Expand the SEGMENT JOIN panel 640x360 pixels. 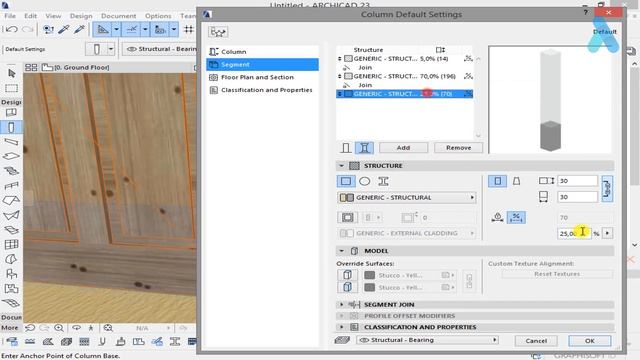coord(341,304)
